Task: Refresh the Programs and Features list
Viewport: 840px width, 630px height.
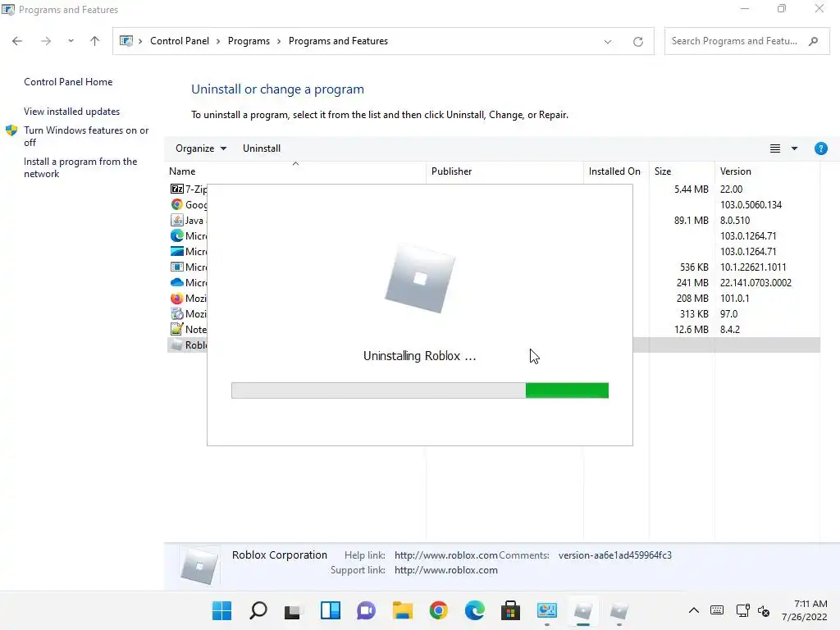Action: pyautogui.click(x=638, y=41)
